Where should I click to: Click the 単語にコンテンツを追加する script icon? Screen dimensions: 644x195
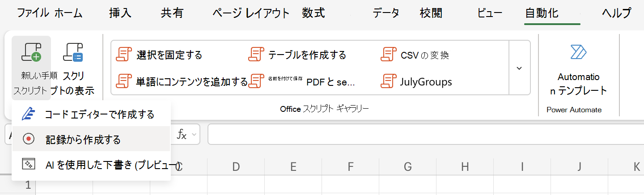tap(123, 81)
